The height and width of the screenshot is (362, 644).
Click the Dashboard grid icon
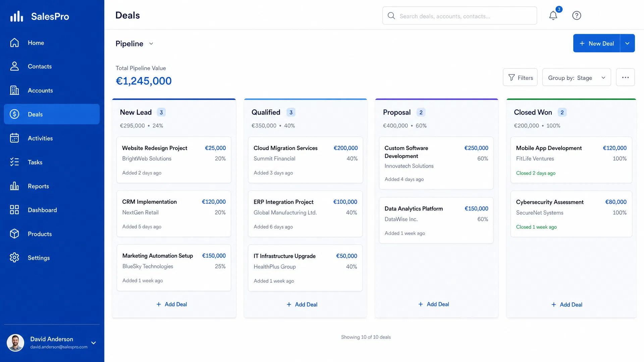(14, 210)
